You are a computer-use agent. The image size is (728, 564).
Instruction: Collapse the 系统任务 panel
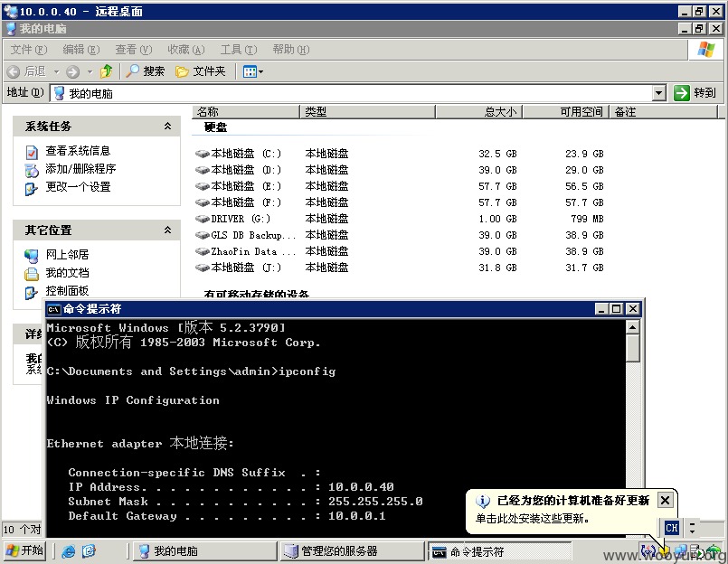point(167,126)
